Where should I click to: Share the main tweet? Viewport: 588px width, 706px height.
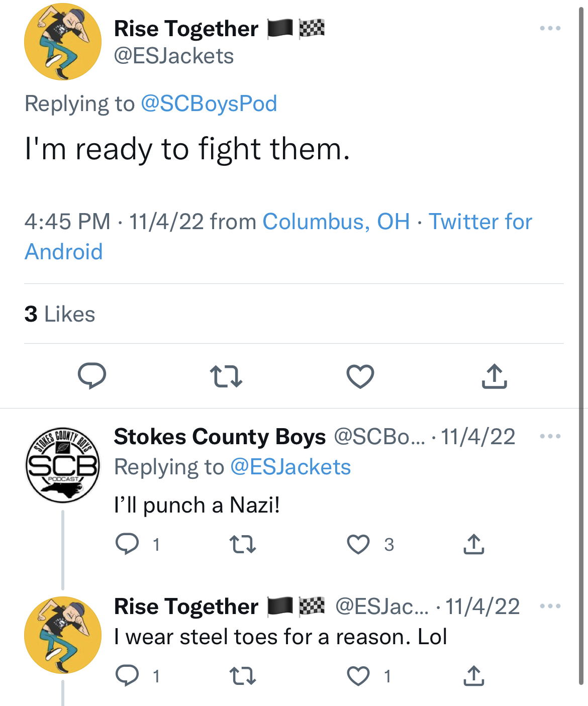(494, 376)
